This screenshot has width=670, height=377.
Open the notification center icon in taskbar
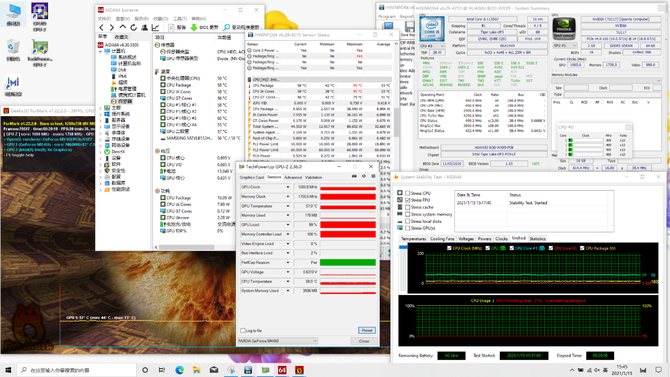click(658, 370)
